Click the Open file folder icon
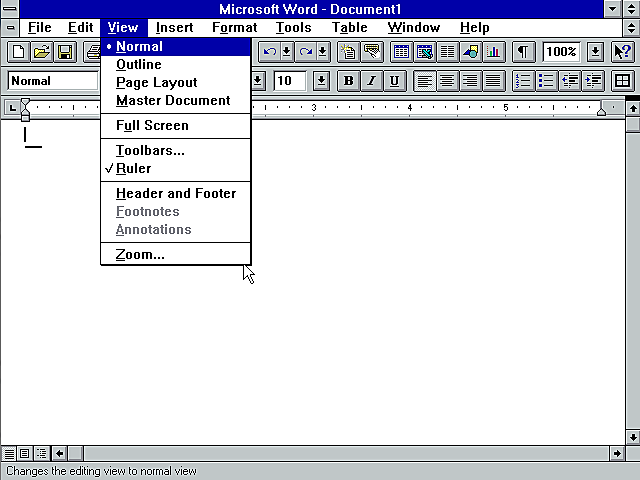640x480 pixels. click(x=42, y=52)
